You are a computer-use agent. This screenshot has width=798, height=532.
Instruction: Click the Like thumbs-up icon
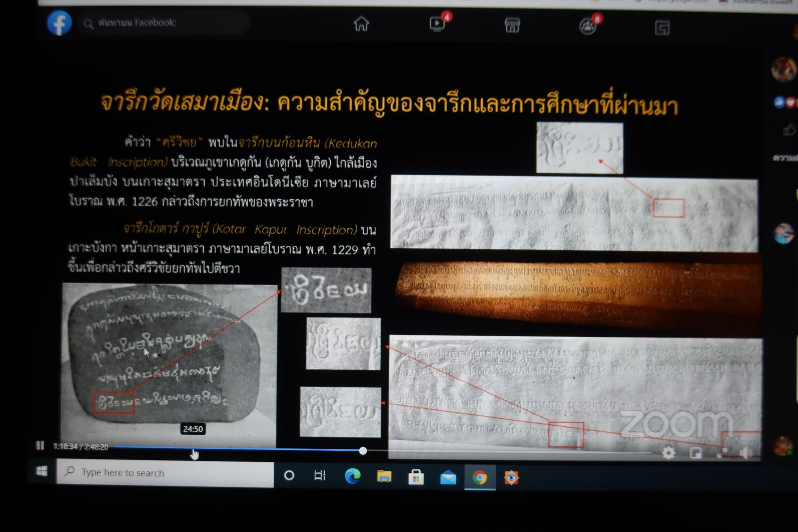[x=789, y=130]
